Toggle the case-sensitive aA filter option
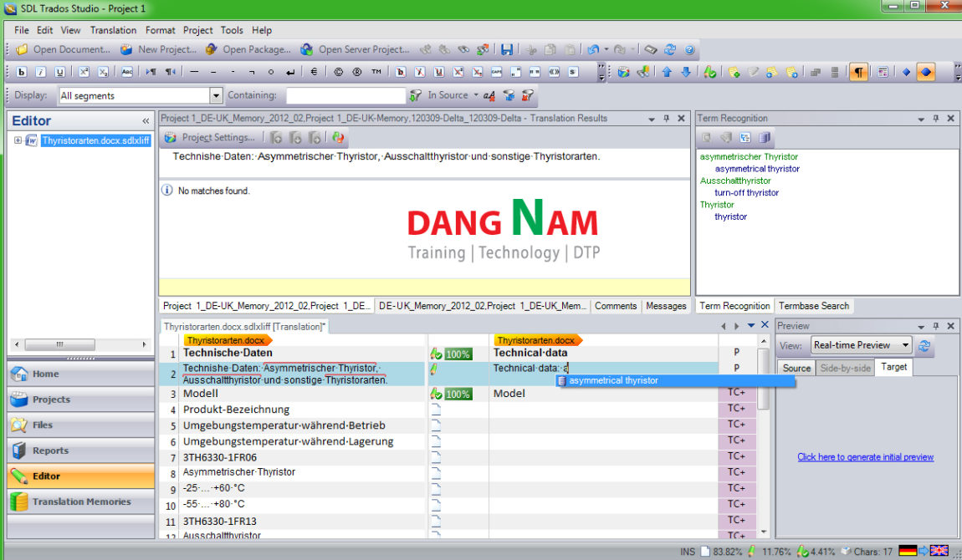Viewport: 962px width, 560px height. point(489,95)
